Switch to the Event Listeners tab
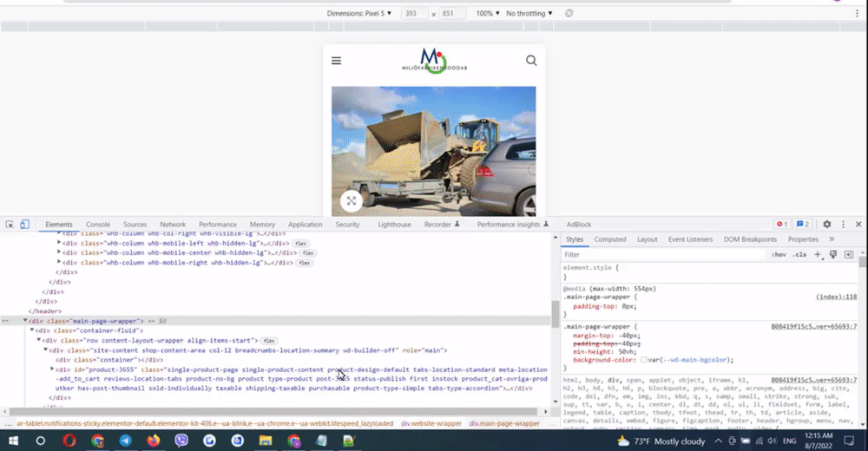Screen dimensions: 868x451 tap(690, 239)
